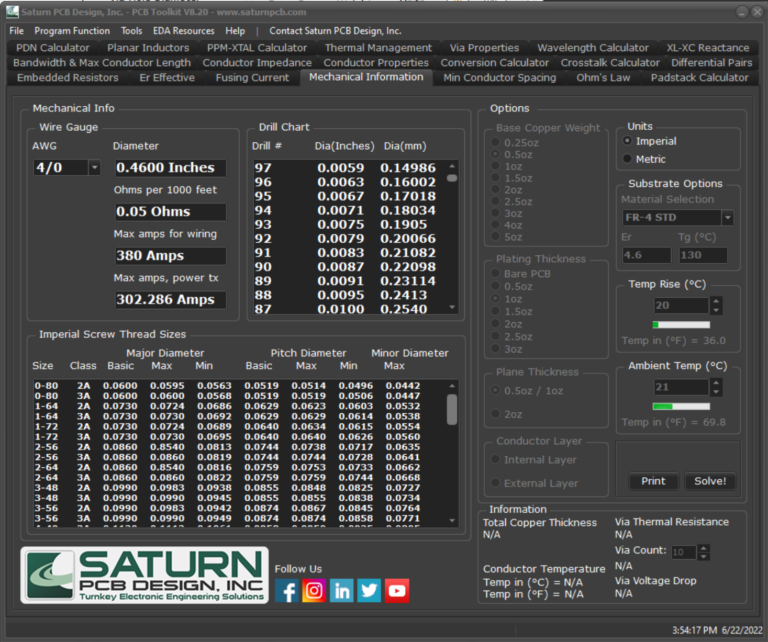This screenshot has height=642, width=768.
Task: Select Imperial units radio button
Action: coord(628,141)
